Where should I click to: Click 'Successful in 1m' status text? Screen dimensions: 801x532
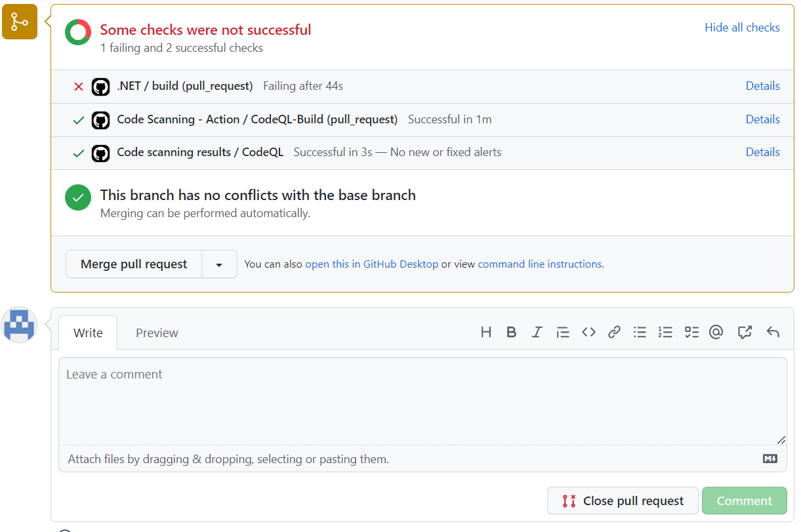[450, 119]
